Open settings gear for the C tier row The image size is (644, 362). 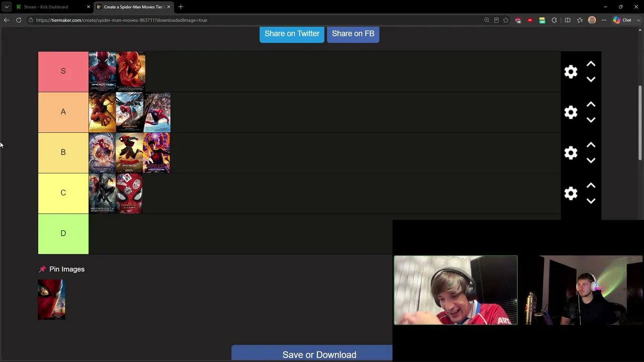click(571, 194)
